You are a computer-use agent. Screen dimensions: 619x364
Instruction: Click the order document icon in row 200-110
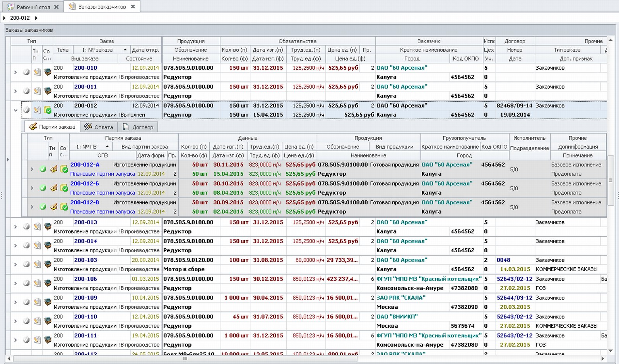pos(37,321)
